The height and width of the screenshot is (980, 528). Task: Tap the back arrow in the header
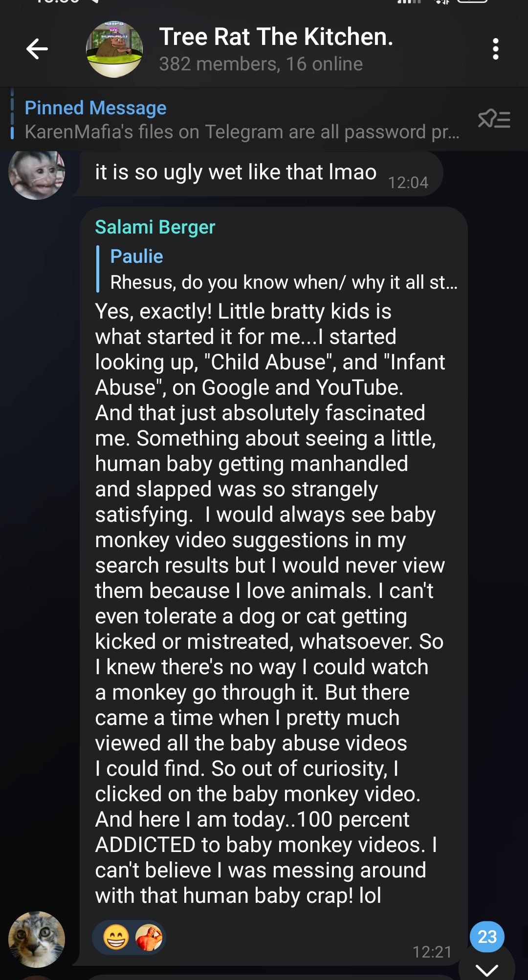coord(37,49)
